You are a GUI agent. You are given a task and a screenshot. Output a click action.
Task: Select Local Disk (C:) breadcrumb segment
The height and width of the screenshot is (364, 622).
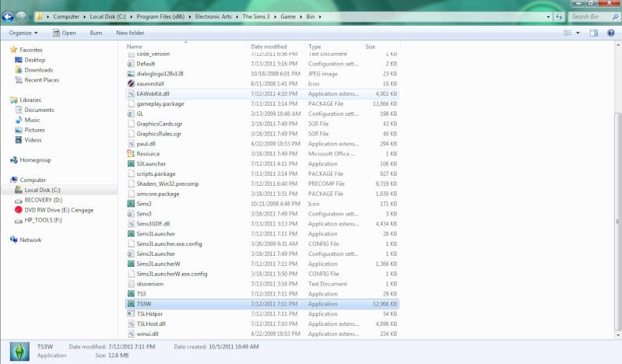click(107, 16)
